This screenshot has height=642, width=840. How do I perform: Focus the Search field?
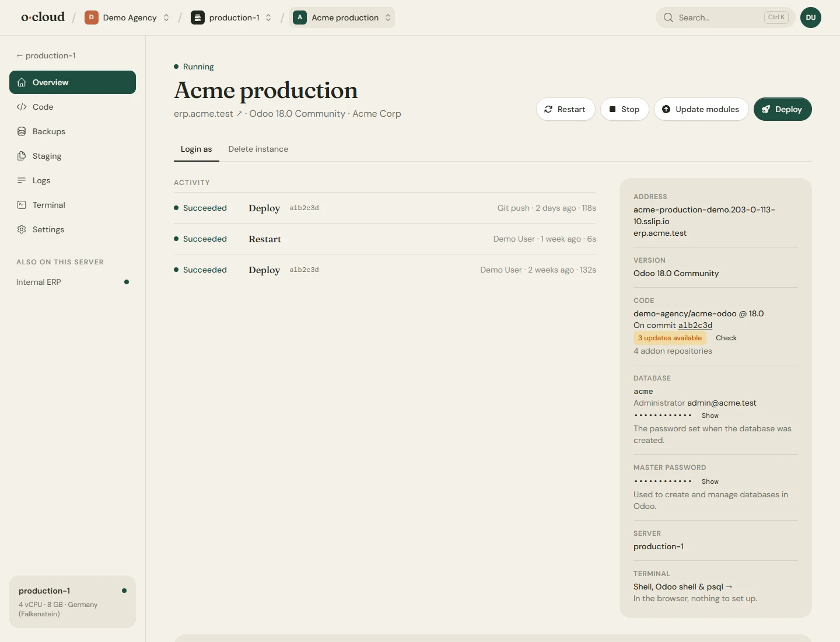pyautogui.click(x=725, y=18)
